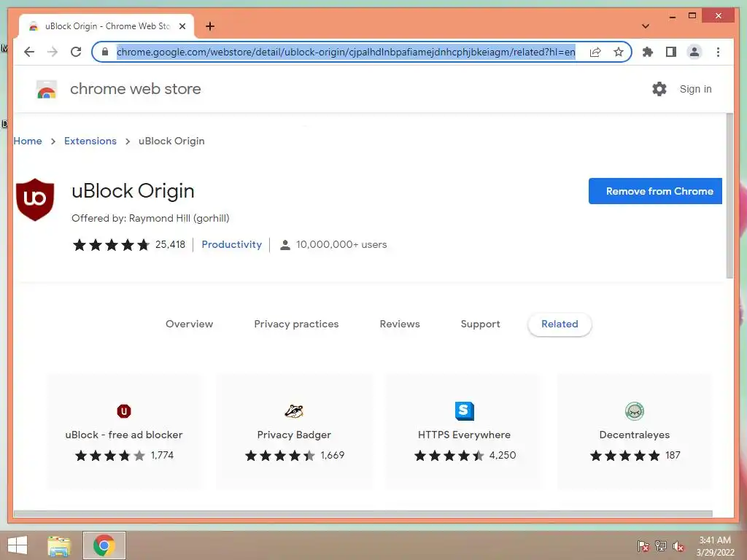Bookmark this tab with the star icon
This screenshot has width=747, height=560.
pyautogui.click(x=619, y=52)
